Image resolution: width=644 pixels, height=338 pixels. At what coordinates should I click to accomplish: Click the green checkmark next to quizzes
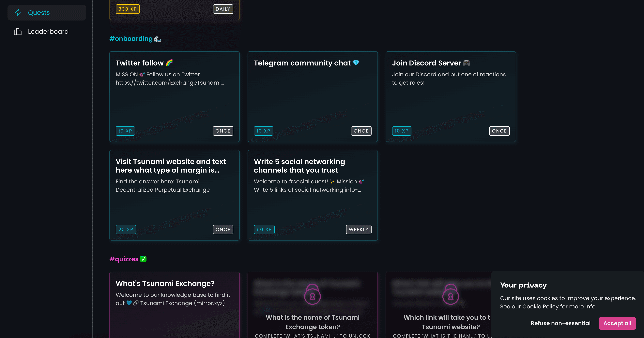tap(143, 259)
